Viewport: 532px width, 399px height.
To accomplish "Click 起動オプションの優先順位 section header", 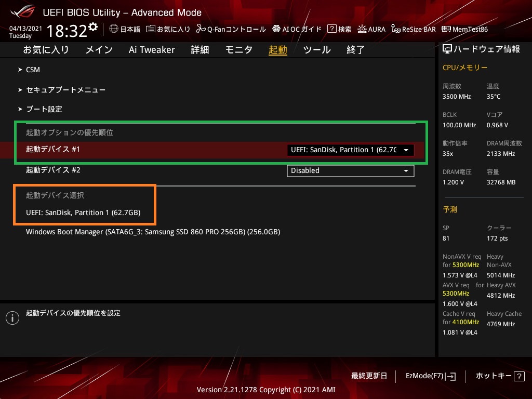I will [x=70, y=132].
